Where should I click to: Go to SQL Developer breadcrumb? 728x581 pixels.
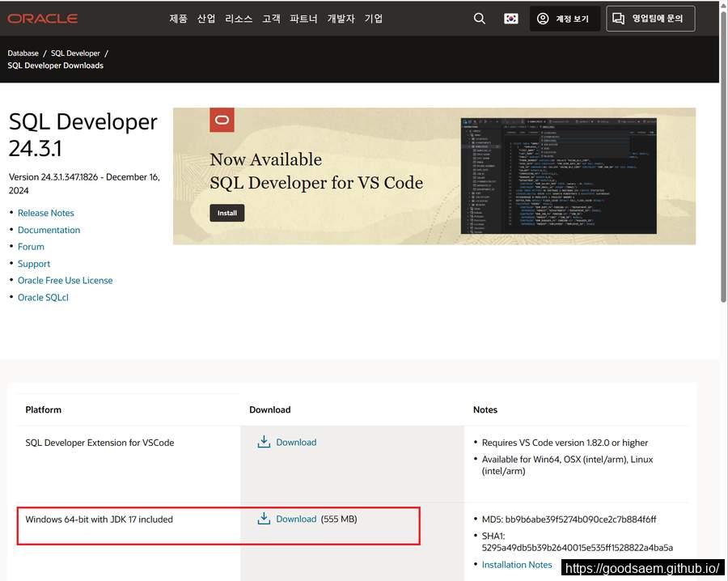coord(75,53)
